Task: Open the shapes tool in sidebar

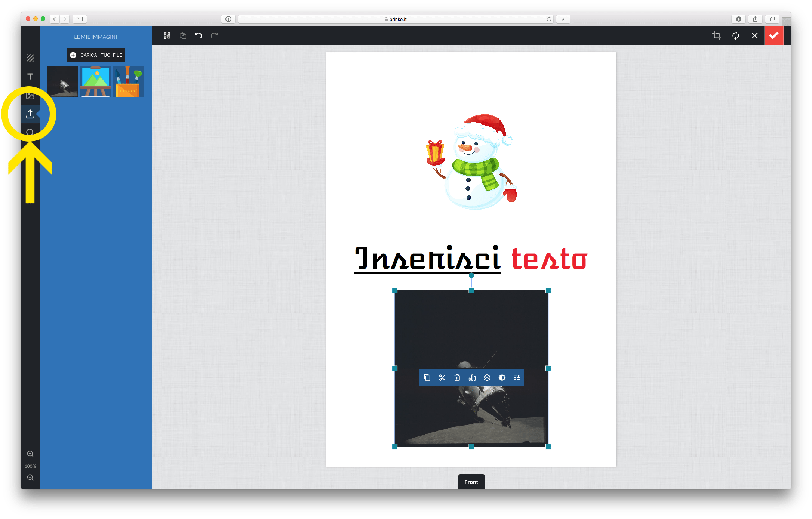Action: click(30, 132)
